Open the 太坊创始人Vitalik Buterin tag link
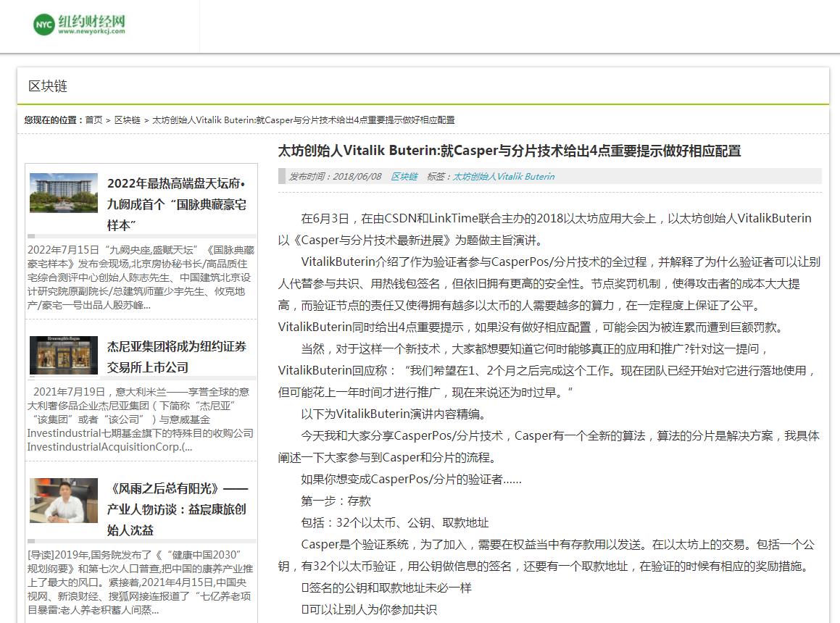 pyautogui.click(x=504, y=176)
